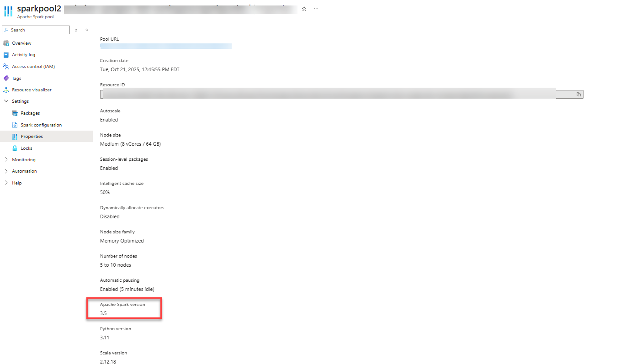
Task: Click the sparkpool2 title text
Action: [x=39, y=9]
